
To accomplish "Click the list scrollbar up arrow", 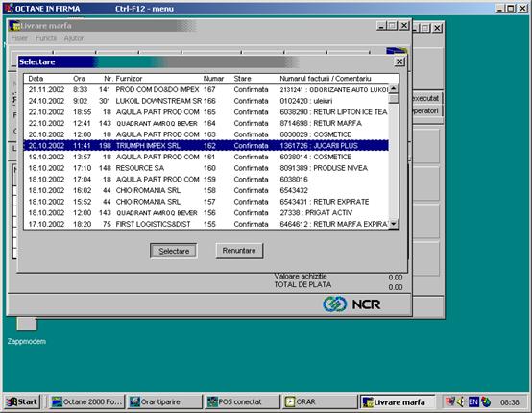I will [393, 88].
